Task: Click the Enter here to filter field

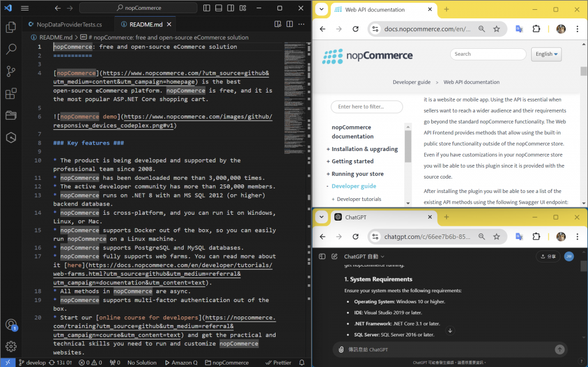Action: pyautogui.click(x=367, y=107)
